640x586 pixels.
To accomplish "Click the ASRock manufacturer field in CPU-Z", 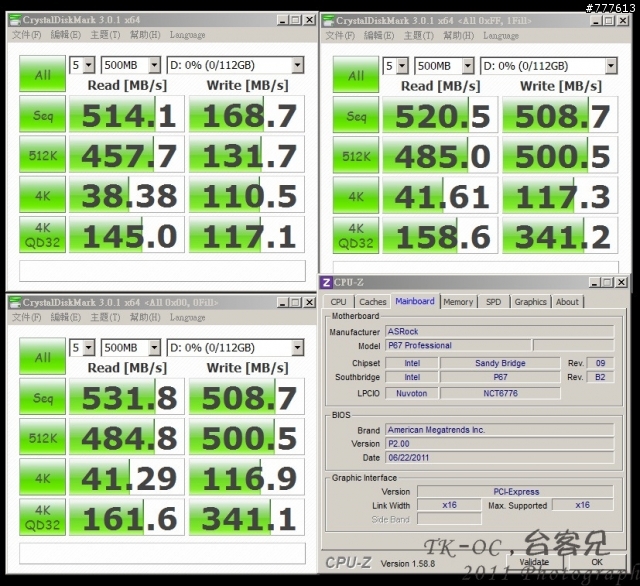I will point(500,331).
